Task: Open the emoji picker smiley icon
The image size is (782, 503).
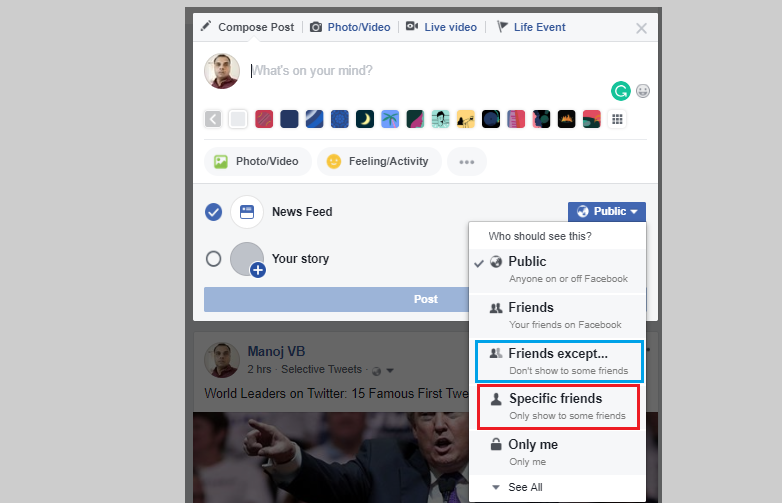Action: [643, 91]
